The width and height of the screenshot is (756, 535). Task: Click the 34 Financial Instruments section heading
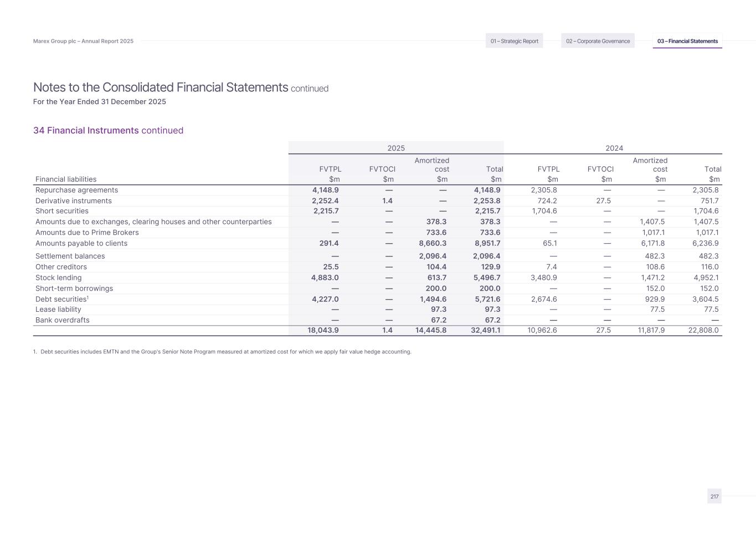pos(108,131)
